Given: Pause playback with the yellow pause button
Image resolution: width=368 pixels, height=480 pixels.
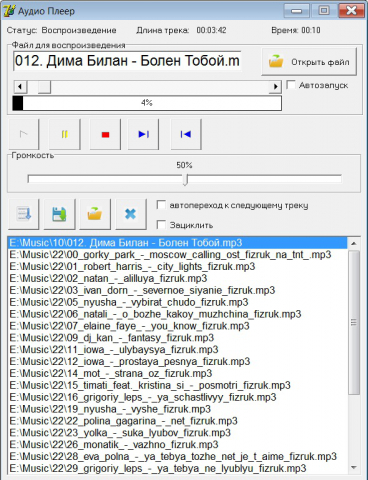Looking at the screenshot, I should tap(65, 134).
